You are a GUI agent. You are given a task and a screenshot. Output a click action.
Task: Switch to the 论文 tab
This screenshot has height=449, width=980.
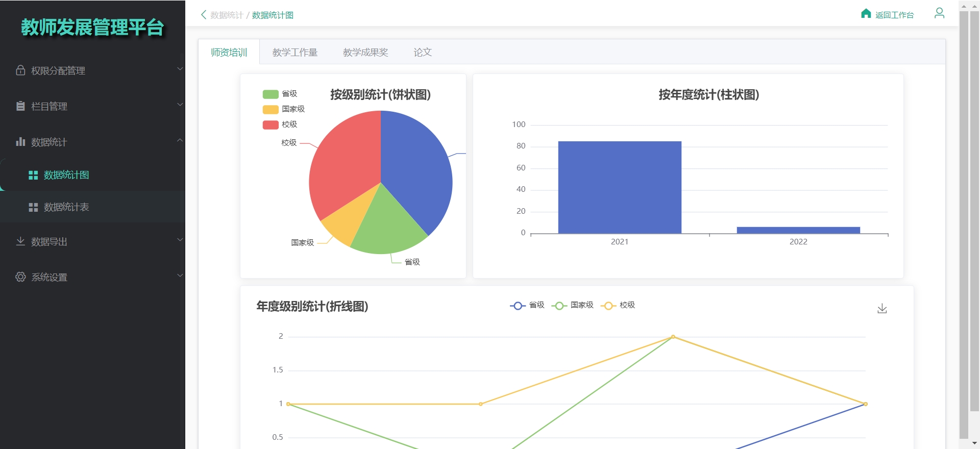(423, 52)
